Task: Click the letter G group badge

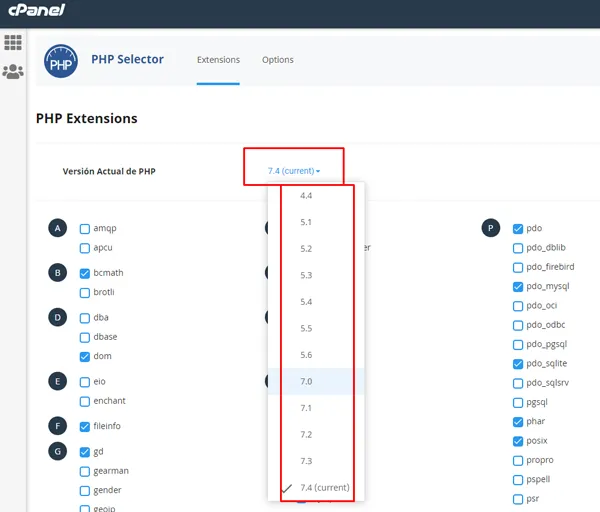Action: pos(58,451)
